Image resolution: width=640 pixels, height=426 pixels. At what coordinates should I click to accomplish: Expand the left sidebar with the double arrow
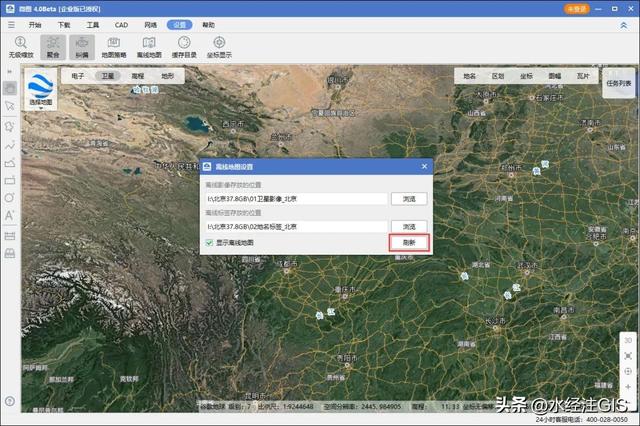pos(10,71)
